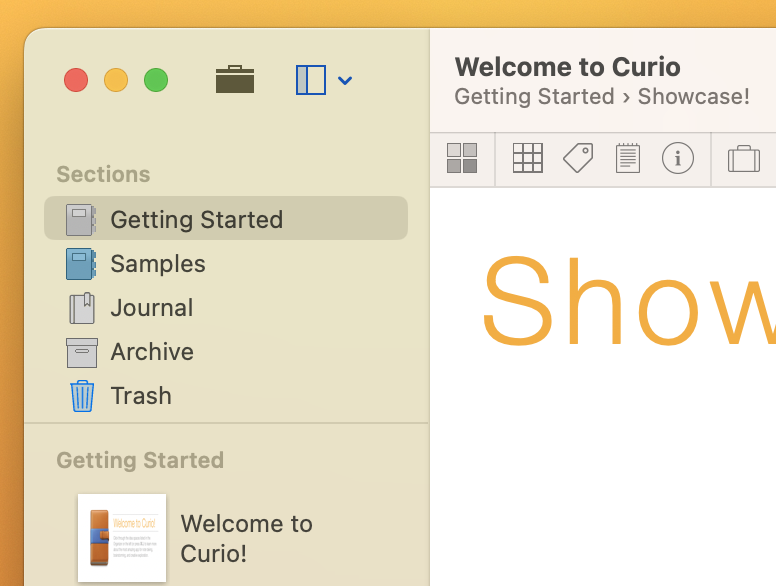This screenshot has height=586, width=776.
Task: Minimize the window with yellow button
Action: click(116, 80)
